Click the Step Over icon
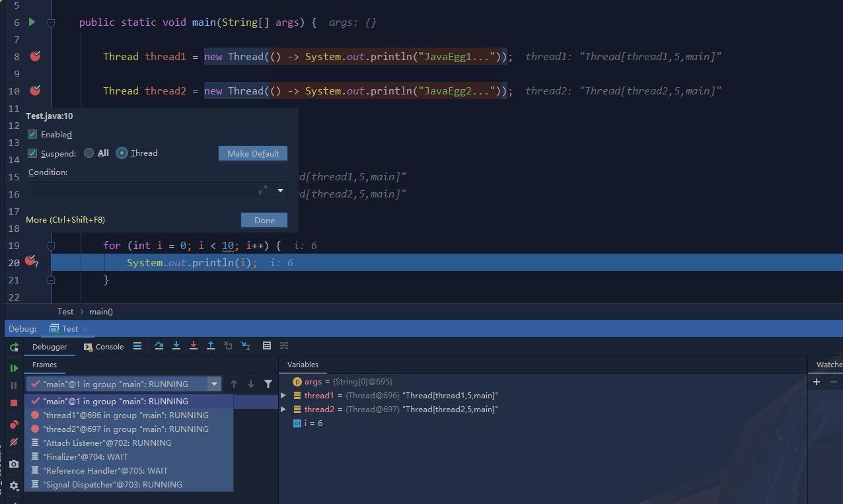Viewport: 843px width, 504px height. pyautogui.click(x=159, y=345)
